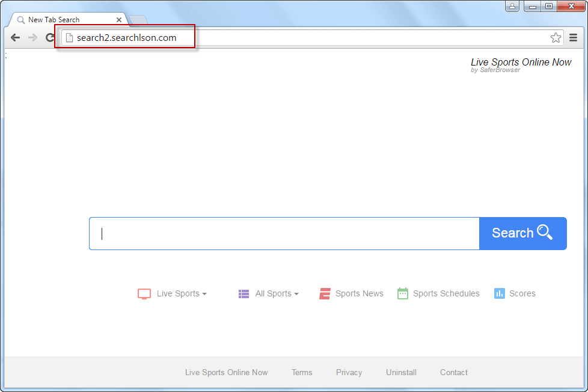The width and height of the screenshot is (588, 392).
Task: Click the page info icon in address bar
Action: click(x=69, y=37)
